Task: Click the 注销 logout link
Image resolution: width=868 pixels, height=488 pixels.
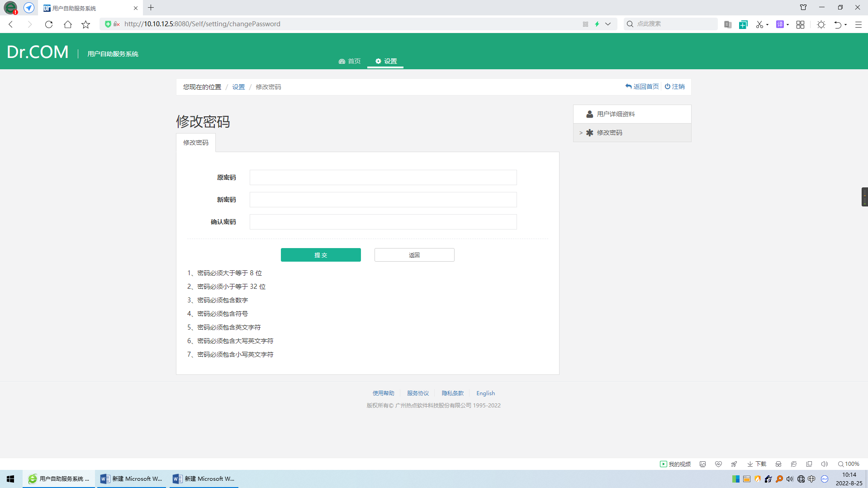Action: tap(674, 86)
